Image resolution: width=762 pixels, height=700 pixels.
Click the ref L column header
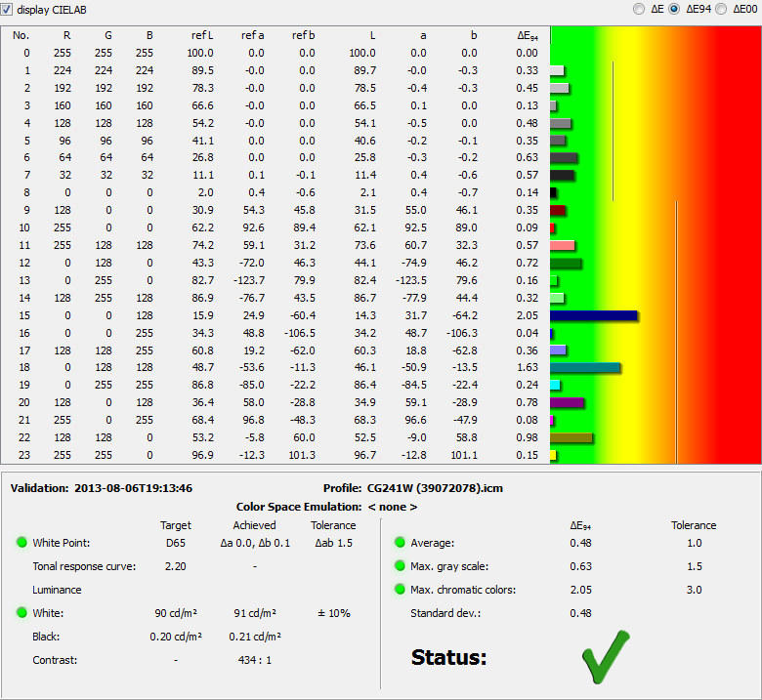tap(202, 35)
